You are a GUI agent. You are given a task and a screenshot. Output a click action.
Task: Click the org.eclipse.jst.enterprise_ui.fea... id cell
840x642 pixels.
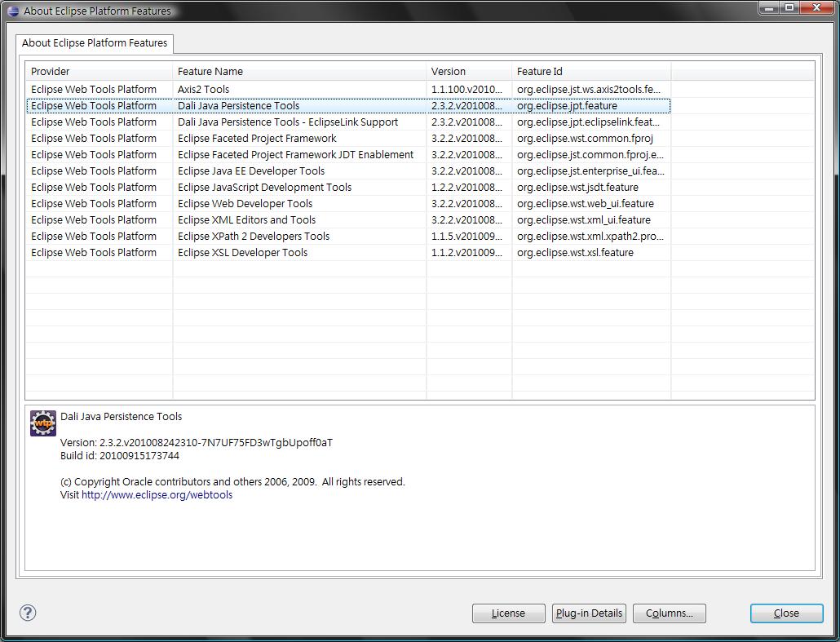click(590, 171)
